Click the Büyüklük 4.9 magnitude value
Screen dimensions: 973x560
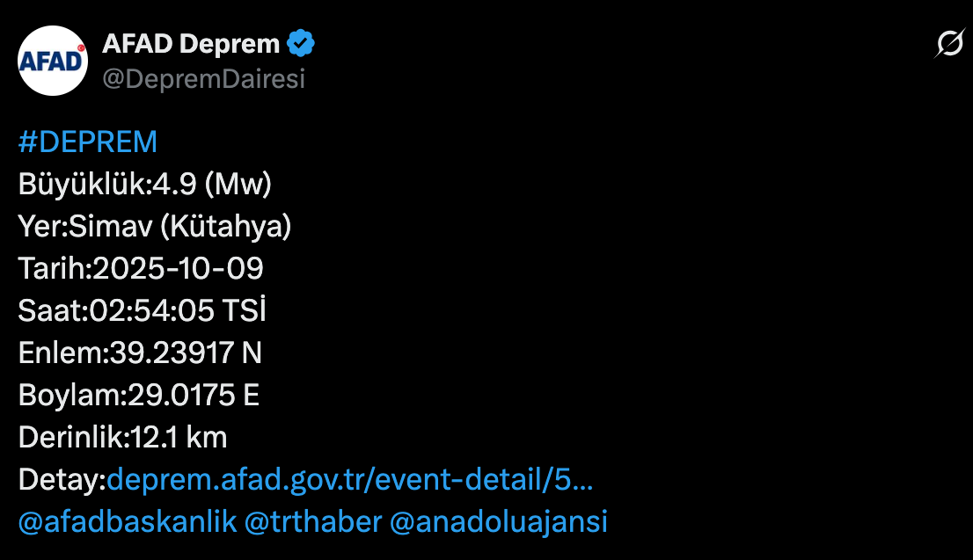tap(167, 185)
